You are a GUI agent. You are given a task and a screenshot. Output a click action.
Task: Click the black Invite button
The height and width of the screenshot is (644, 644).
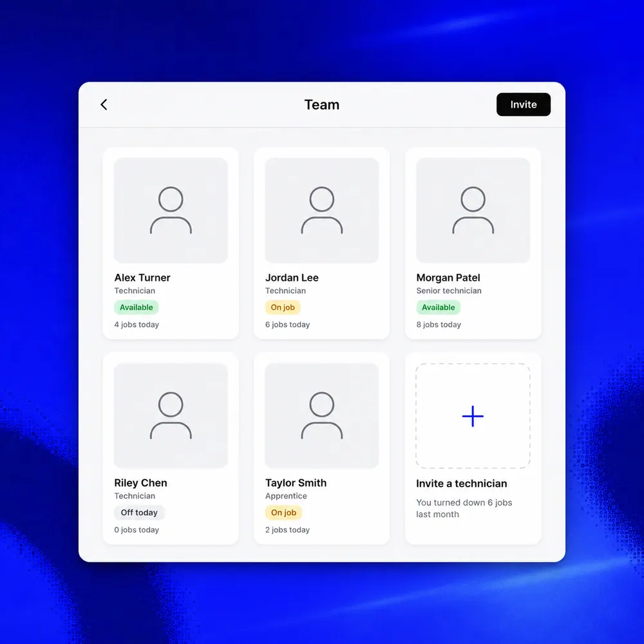523,104
